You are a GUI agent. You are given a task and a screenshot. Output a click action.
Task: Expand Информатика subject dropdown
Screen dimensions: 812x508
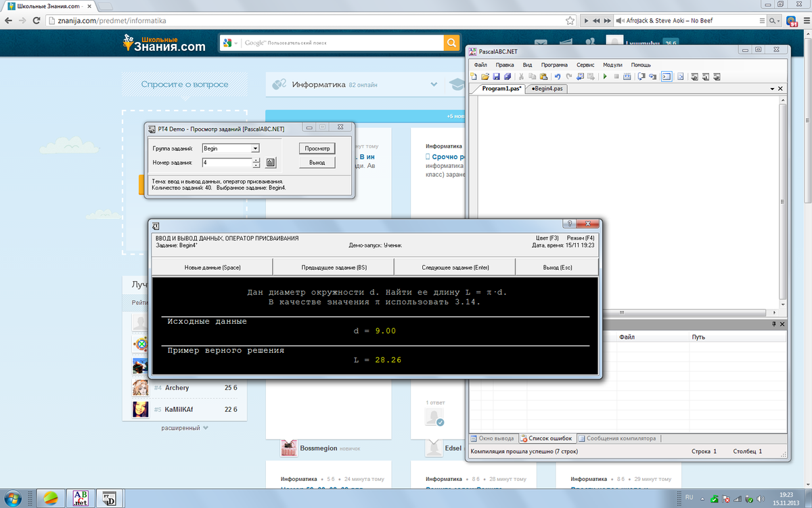pyautogui.click(x=434, y=85)
